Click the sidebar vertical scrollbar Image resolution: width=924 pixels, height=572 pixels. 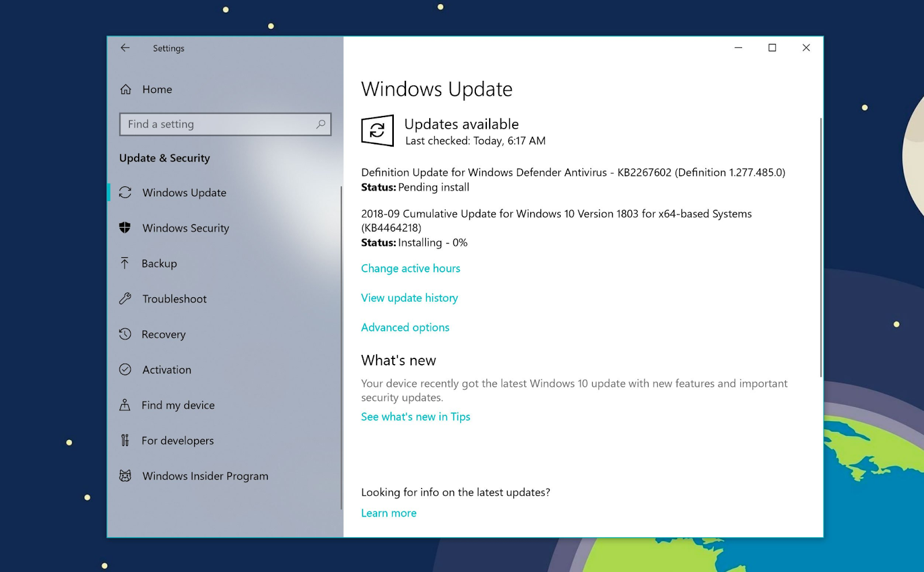[341, 347]
